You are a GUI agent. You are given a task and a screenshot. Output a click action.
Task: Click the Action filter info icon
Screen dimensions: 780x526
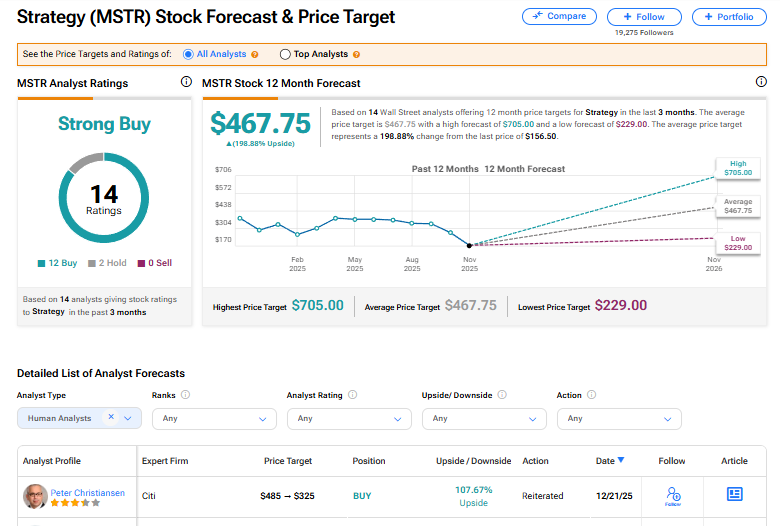click(x=591, y=395)
